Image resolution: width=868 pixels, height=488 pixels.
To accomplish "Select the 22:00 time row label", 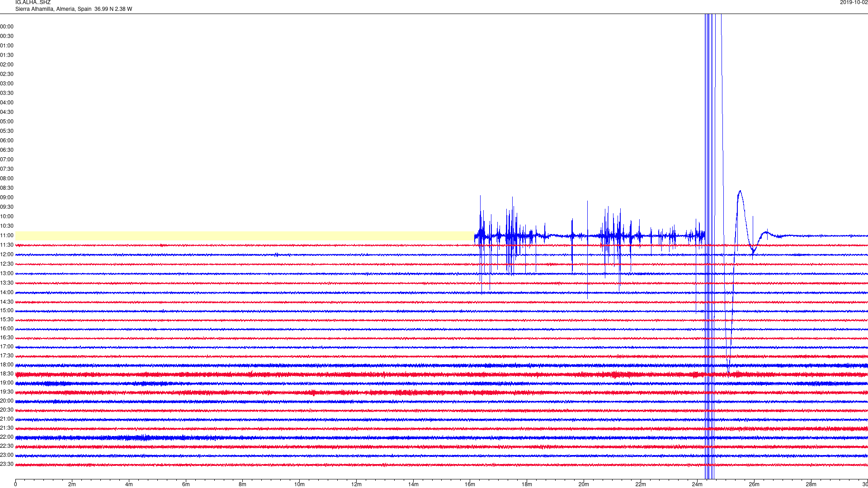I will (7, 437).
